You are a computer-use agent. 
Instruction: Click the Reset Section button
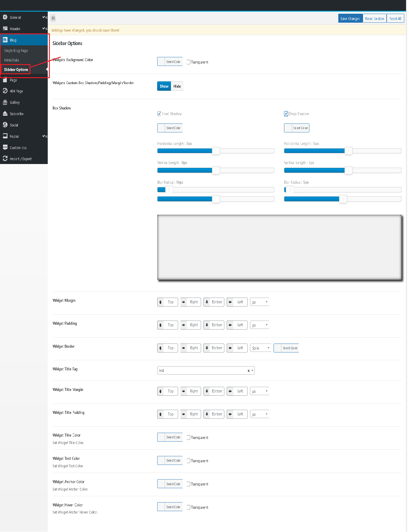point(375,18)
